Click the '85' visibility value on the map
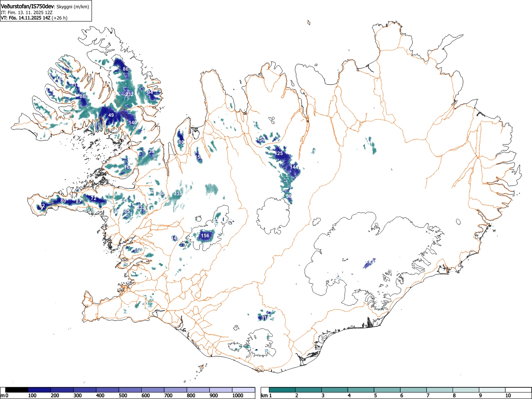 (x=127, y=211)
